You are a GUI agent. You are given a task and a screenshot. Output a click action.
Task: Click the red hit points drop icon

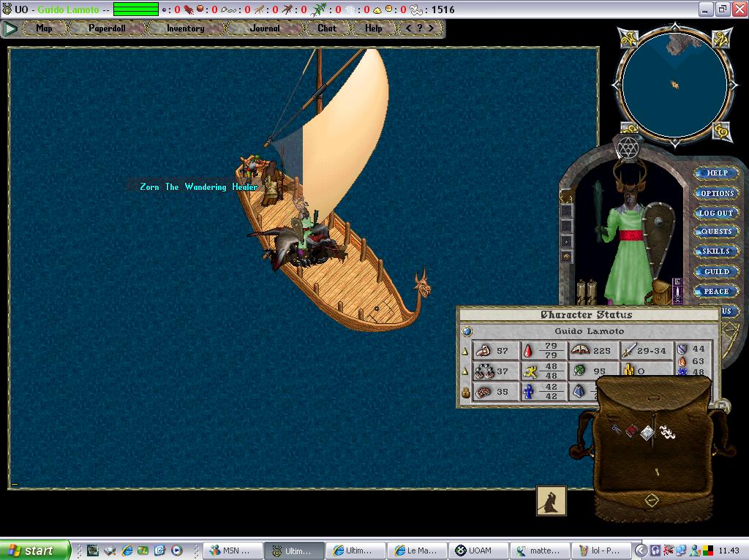528,351
